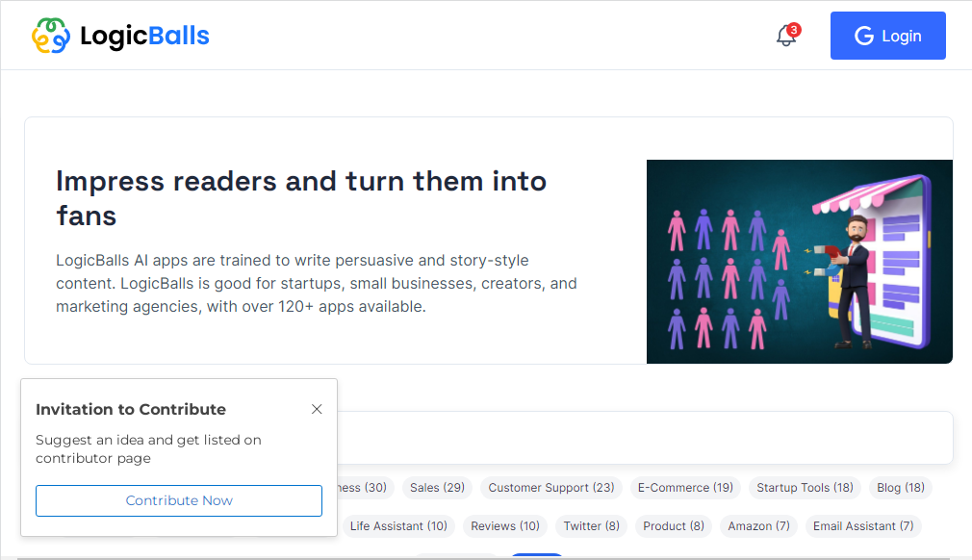Click the storefront hero illustration

pyautogui.click(x=799, y=262)
